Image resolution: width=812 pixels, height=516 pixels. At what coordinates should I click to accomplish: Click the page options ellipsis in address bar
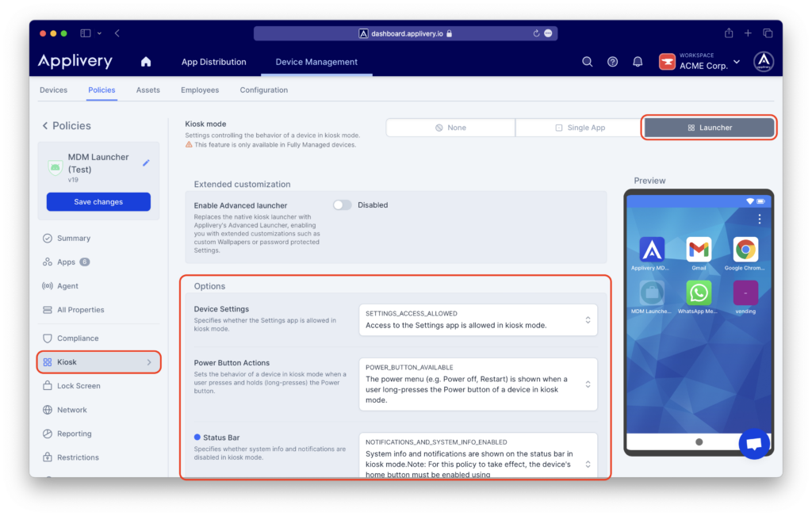tap(548, 33)
